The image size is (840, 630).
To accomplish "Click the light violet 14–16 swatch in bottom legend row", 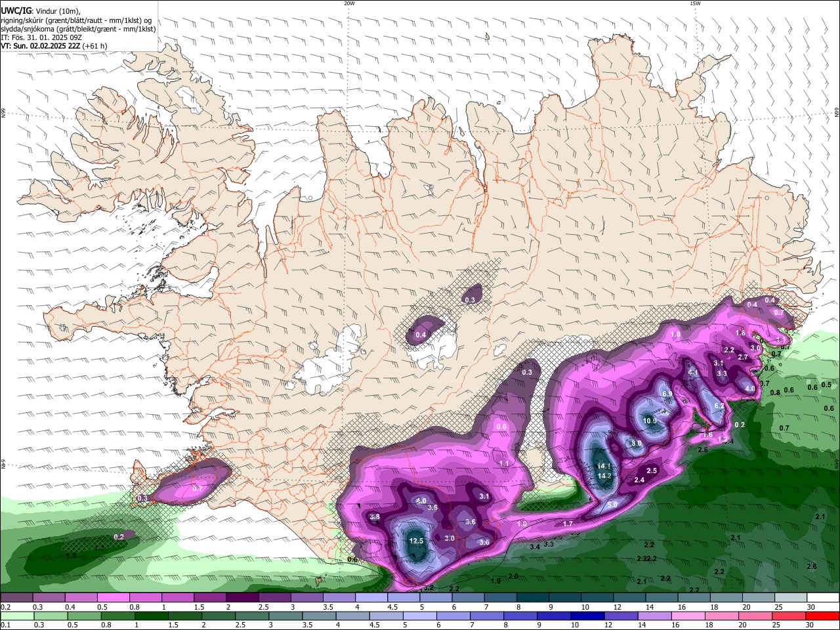I will click(x=655, y=616).
